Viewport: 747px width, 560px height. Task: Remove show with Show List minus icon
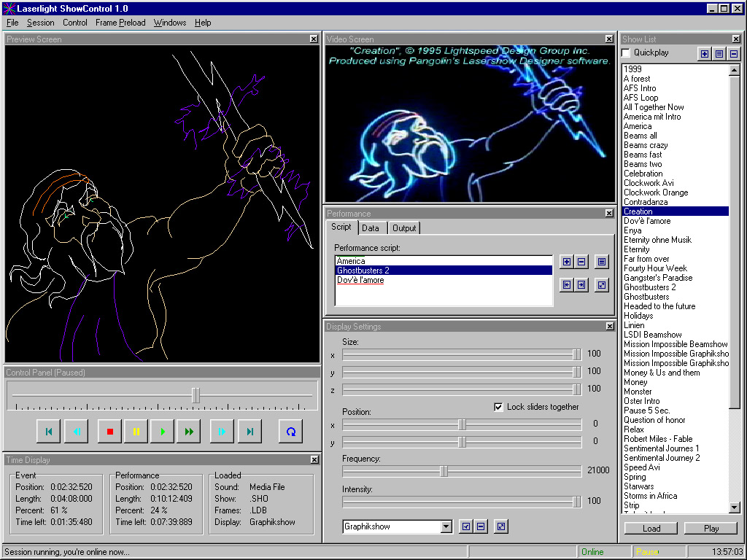coord(734,54)
